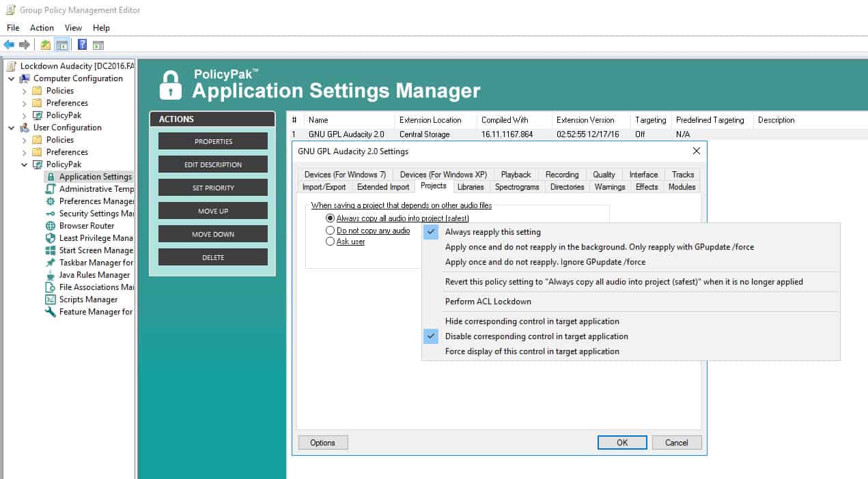Click the Security Settings Manager key icon
The width and height of the screenshot is (868, 479).
click(x=50, y=214)
